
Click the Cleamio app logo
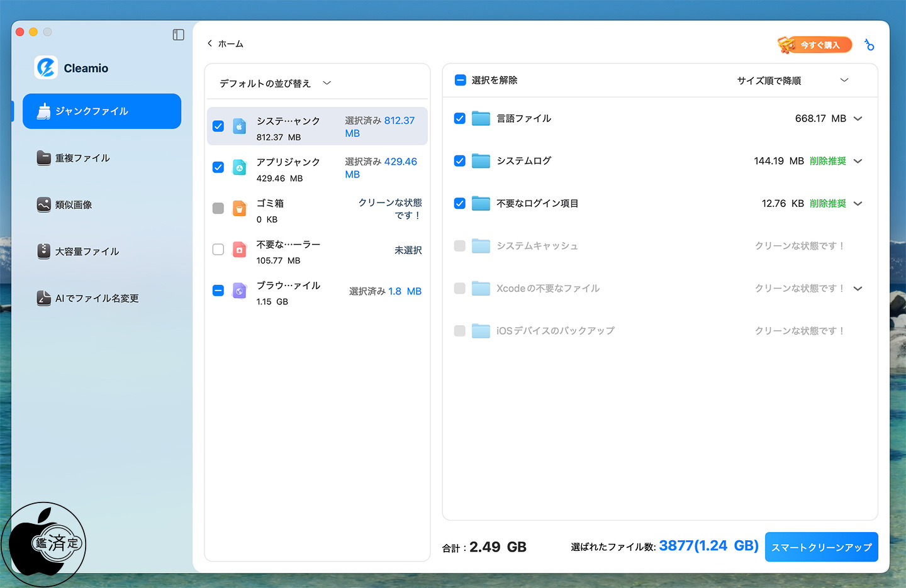pyautogui.click(x=46, y=68)
